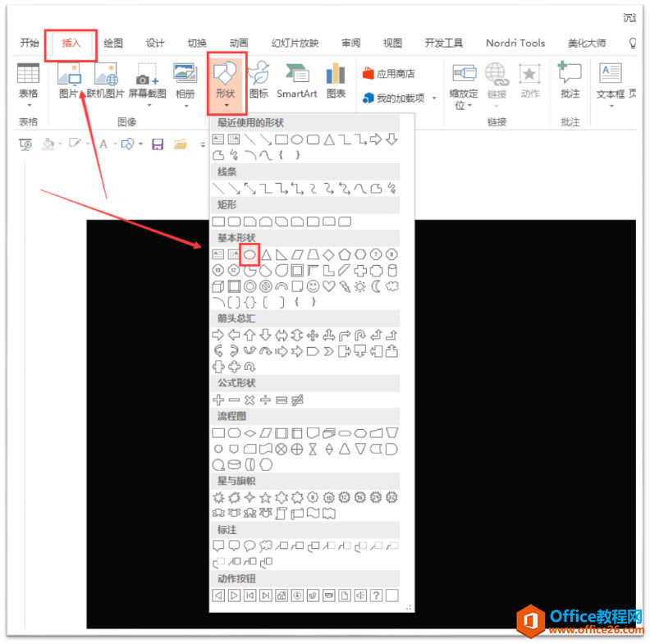
Task: Choose the quad arrow under 箭头总汇
Action: tap(313, 335)
